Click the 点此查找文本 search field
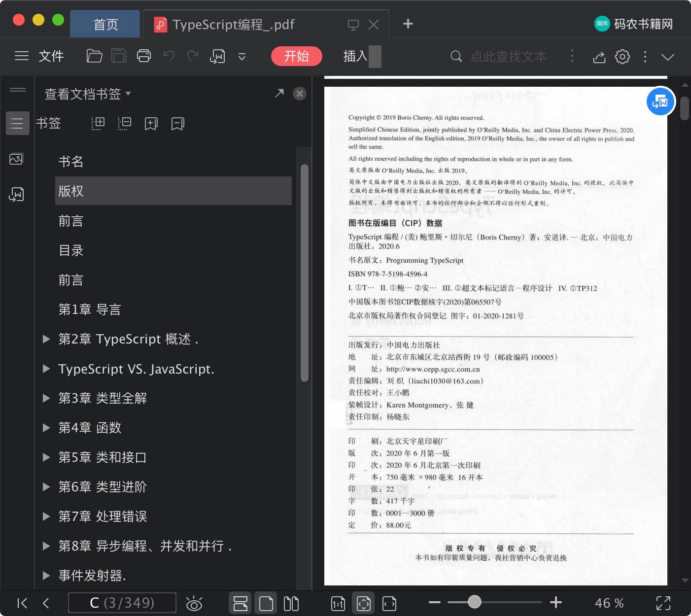This screenshot has height=616, width=691. (509, 57)
